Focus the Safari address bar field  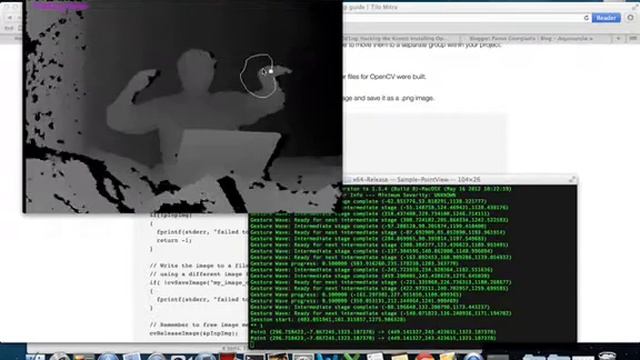point(464,18)
